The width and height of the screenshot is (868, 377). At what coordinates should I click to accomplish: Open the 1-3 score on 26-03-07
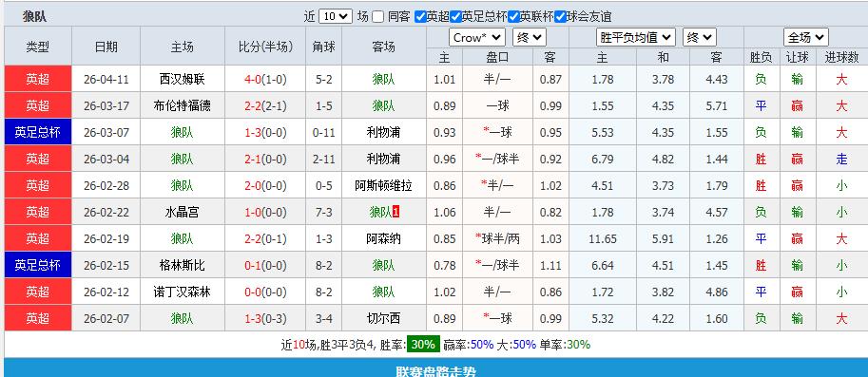click(253, 132)
